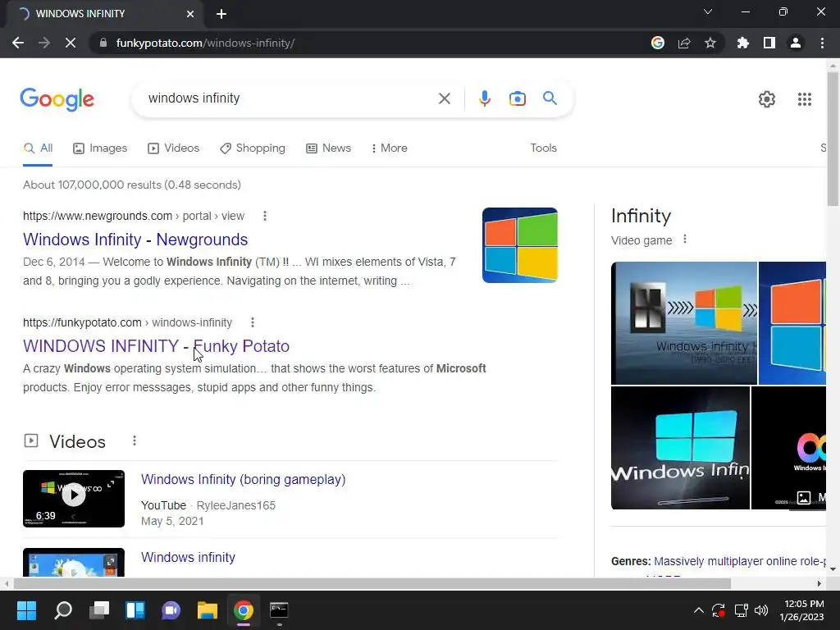840x630 pixels.
Task: Click the Newgrounds result Windows logo thumbnail
Action: point(519,245)
